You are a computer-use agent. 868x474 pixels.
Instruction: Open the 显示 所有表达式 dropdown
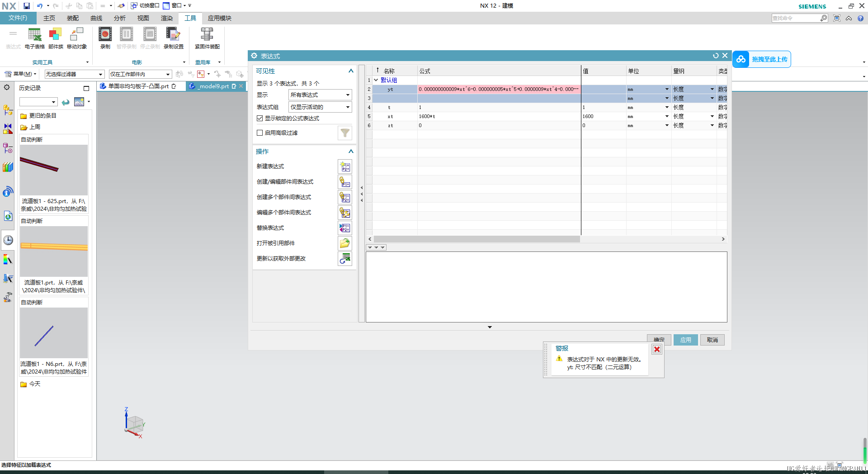320,95
